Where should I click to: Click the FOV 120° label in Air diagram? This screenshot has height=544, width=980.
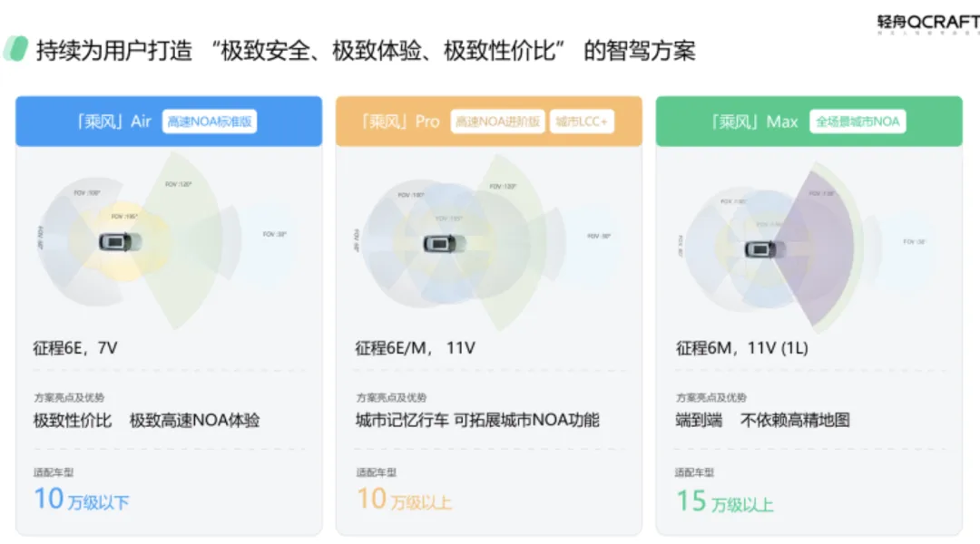pyautogui.click(x=178, y=184)
